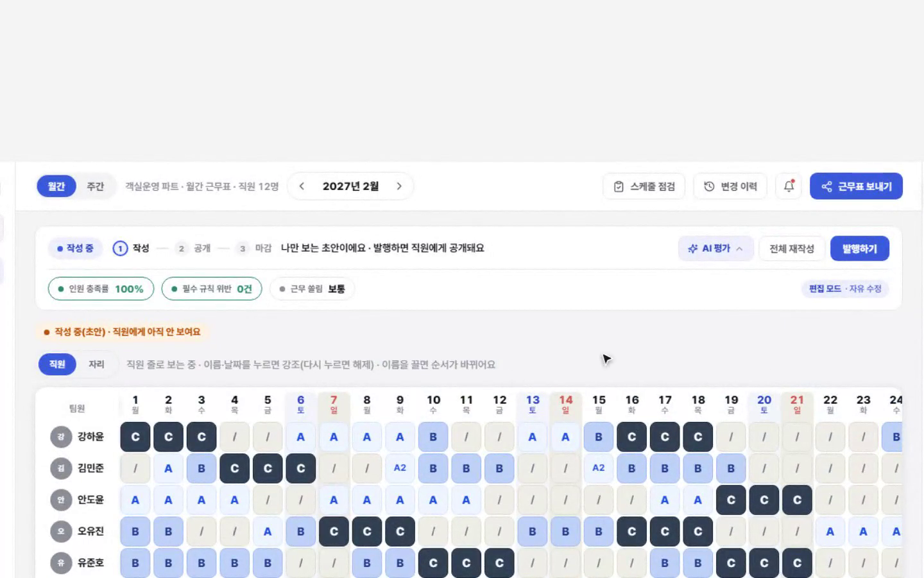
Task: Click 강하윤's A shift on day 6
Action: pyautogui.click(x=300, y=437)
